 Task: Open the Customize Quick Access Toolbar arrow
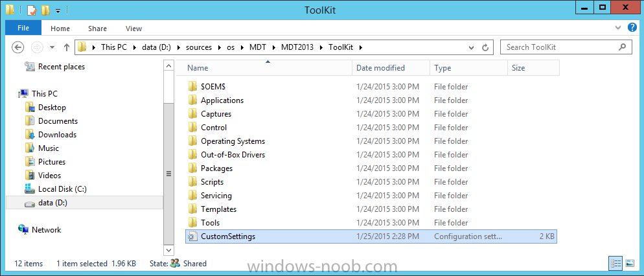(58, 11)
